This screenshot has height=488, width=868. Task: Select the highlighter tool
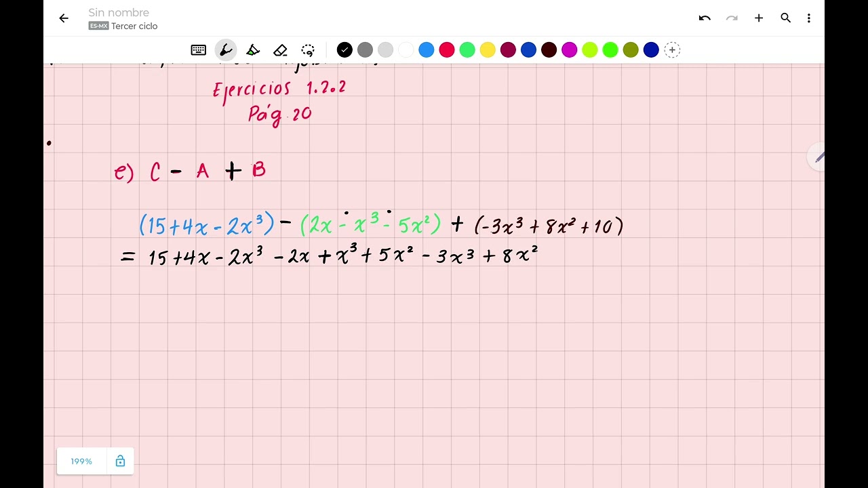[x=253, y=49]
